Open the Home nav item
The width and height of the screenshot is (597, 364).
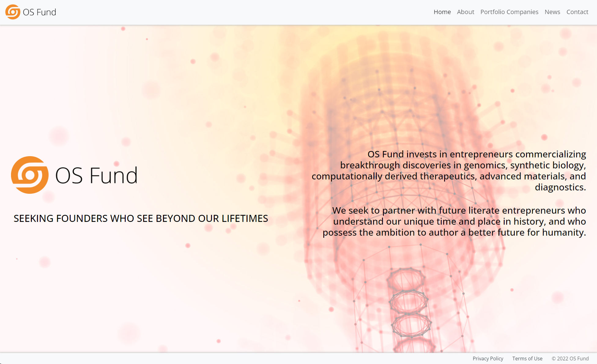(x=442, y=12)
